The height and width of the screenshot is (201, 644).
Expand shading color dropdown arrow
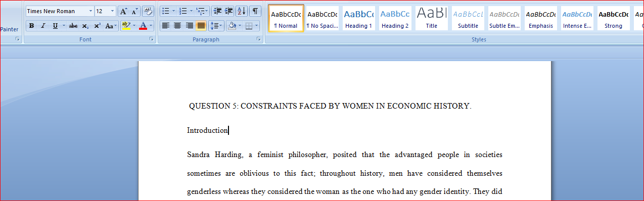point(240,25)
